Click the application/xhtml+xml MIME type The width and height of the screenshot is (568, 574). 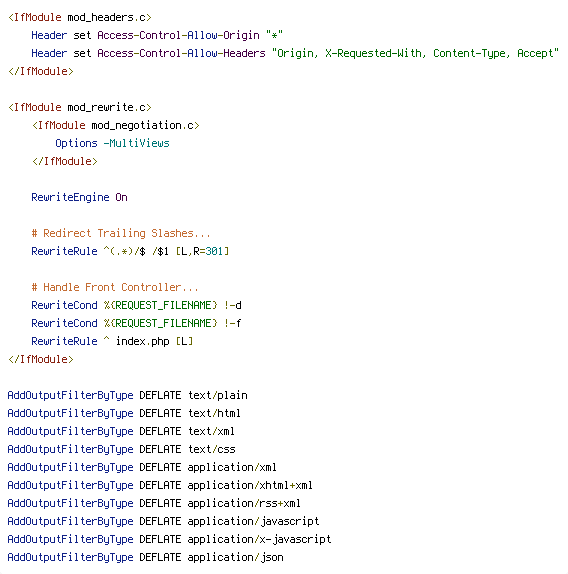pyautogui.click(x=250, y=485)
